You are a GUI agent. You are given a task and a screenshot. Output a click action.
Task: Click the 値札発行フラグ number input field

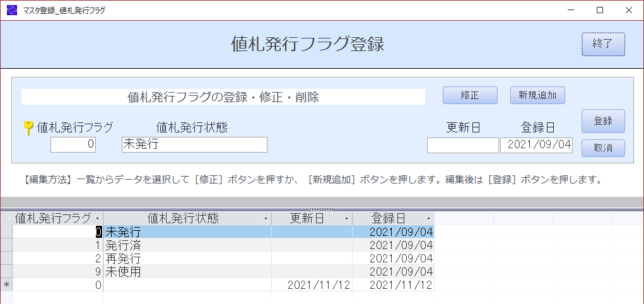(x=73, y=145)
